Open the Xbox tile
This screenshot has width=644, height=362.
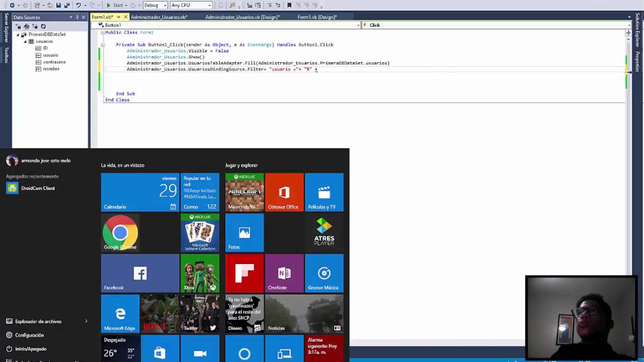click(200, 273)
